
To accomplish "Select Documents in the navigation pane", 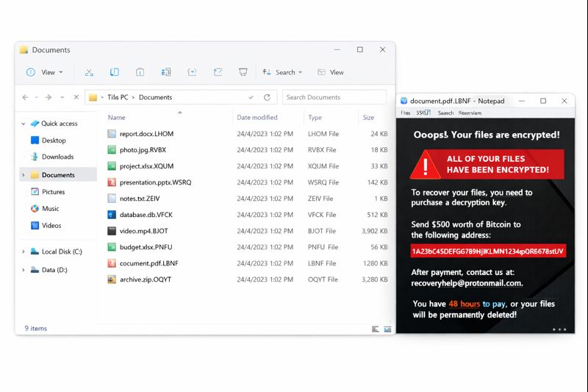I will [58, 175].
